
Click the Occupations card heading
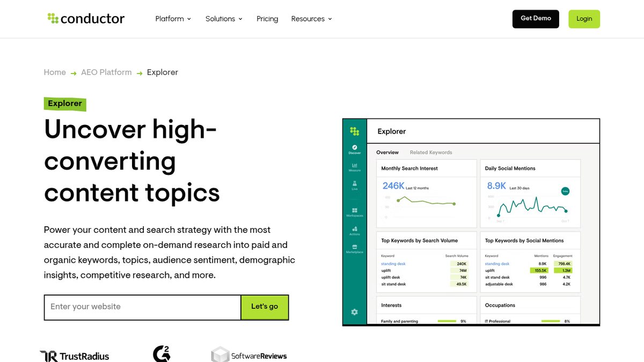click(500, 306)
